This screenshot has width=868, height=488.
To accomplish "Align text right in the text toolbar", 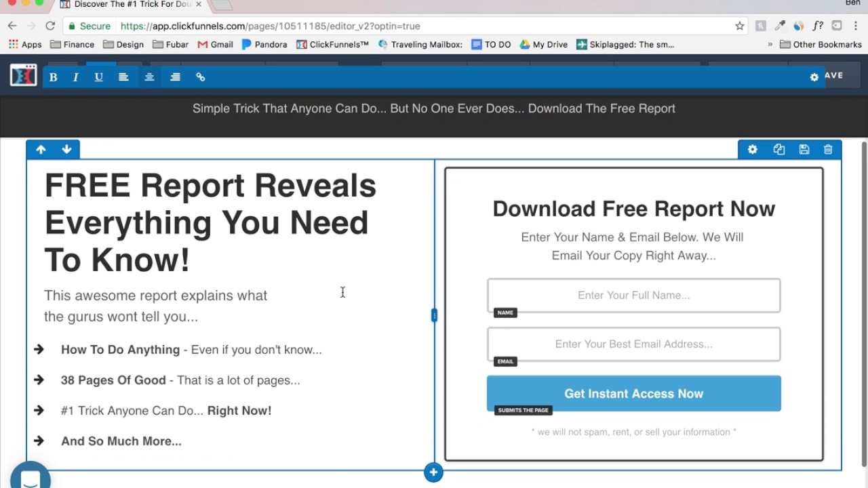I will pyautogui.click(x=175, y=77).
